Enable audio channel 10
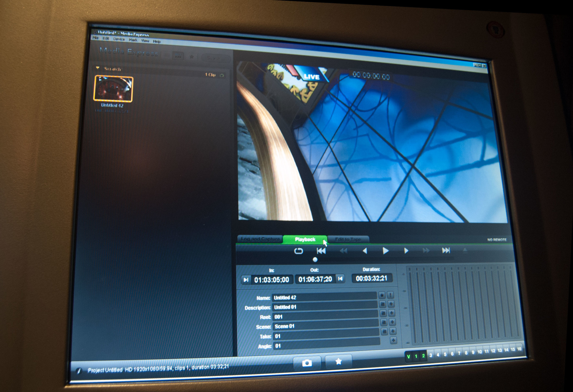The height and width of the screenshot is (392, 573). [x=479, y=352]
